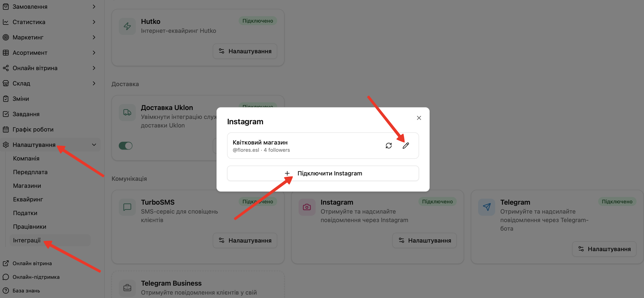644x298 pixels.
Task: Click the edit pencil icon for Квітковий магазин
Action: [406, 146]
